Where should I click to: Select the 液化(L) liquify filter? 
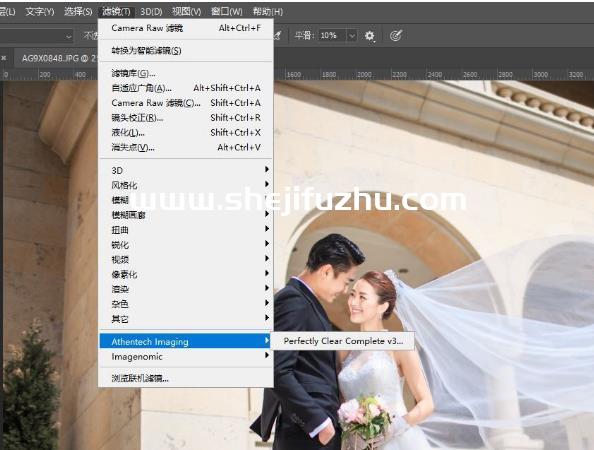tap(186, 133)
